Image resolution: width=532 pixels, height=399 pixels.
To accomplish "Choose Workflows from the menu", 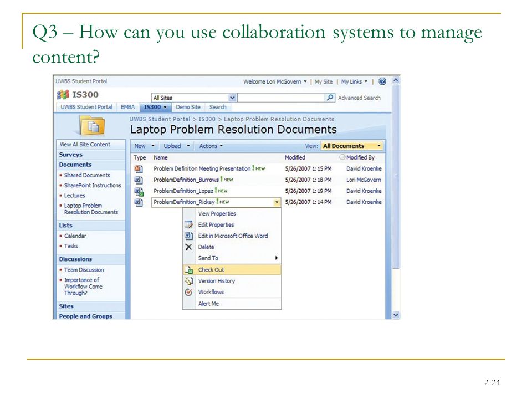I will [211, 292].
